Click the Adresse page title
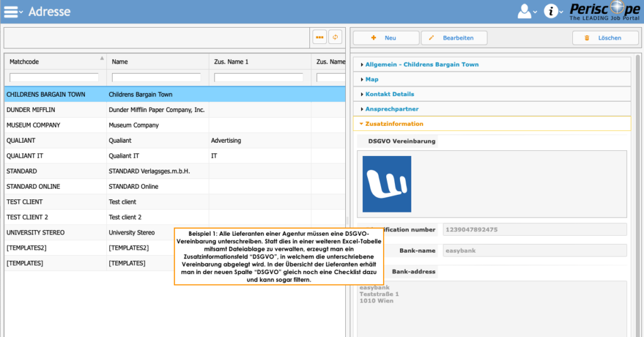The image size is (644, 337). coord(49,11)
